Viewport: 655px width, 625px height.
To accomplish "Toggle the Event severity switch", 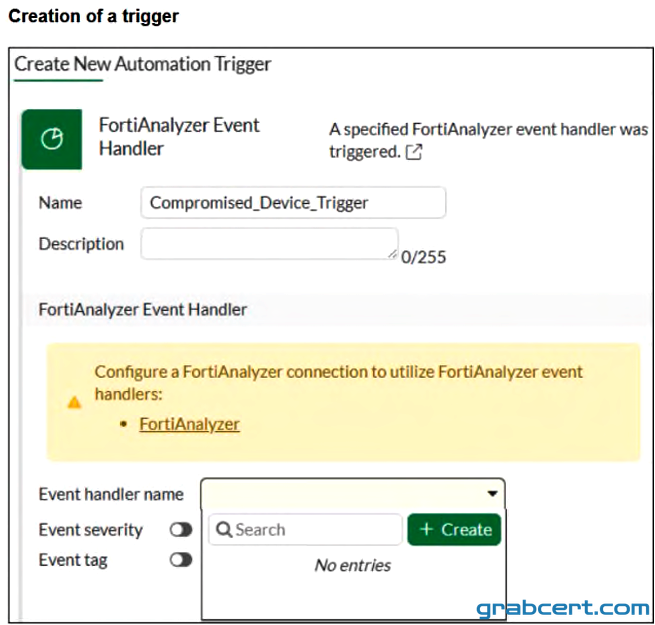I will 181,530.
